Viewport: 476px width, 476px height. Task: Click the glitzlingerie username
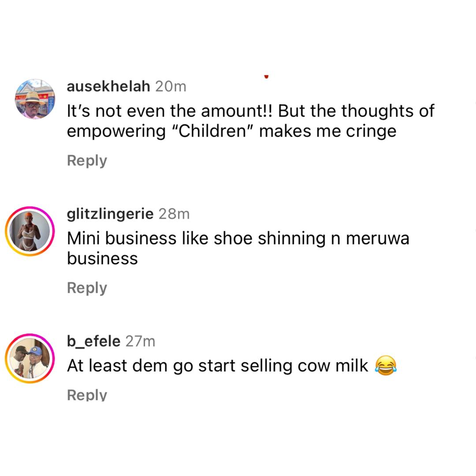pos(111,214)
